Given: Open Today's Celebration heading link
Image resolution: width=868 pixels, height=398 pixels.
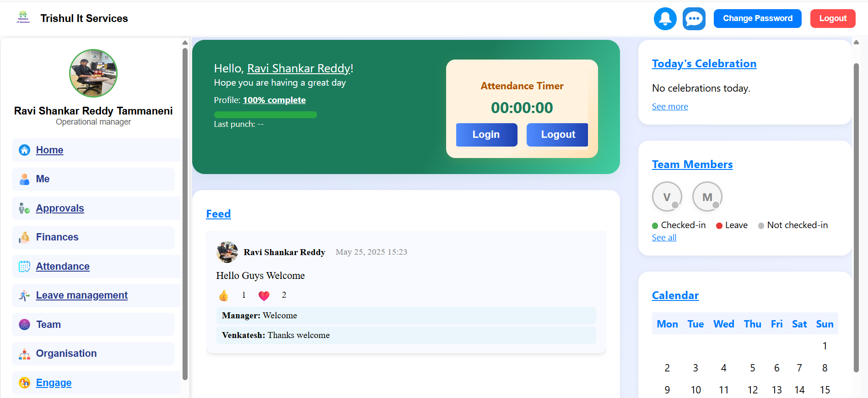Looking at the screenshot, I should click(x=704, y=64).
